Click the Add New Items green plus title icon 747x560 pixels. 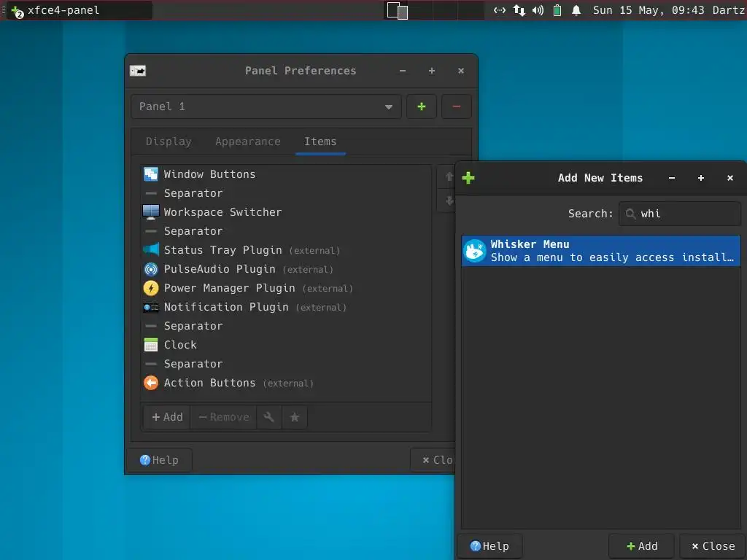(468, 178)
